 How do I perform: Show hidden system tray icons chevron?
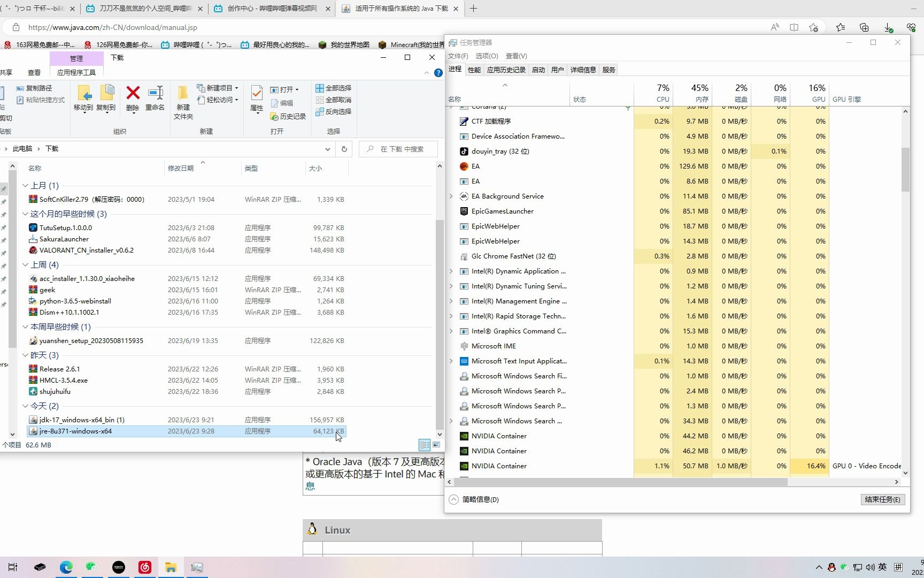point(819,567)
